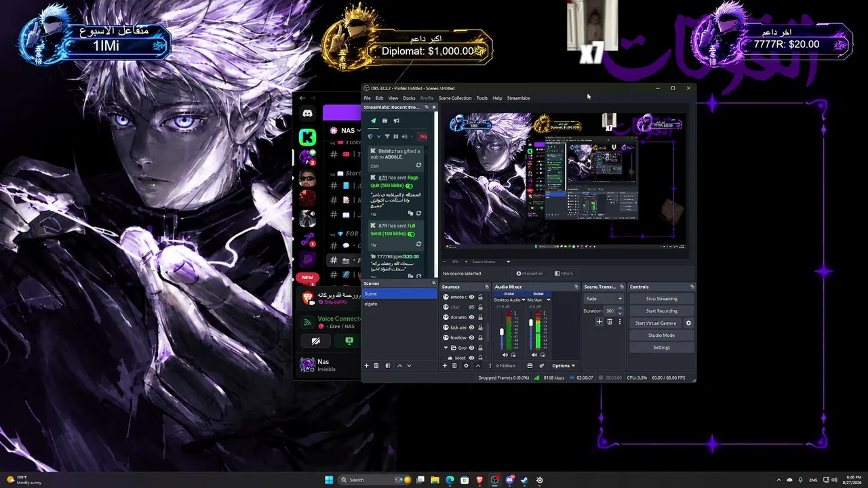Viewport: 868px width, 488px height.
Task: Mute the Desktop Audio speaker icon
Action: (x=505, y=354)
